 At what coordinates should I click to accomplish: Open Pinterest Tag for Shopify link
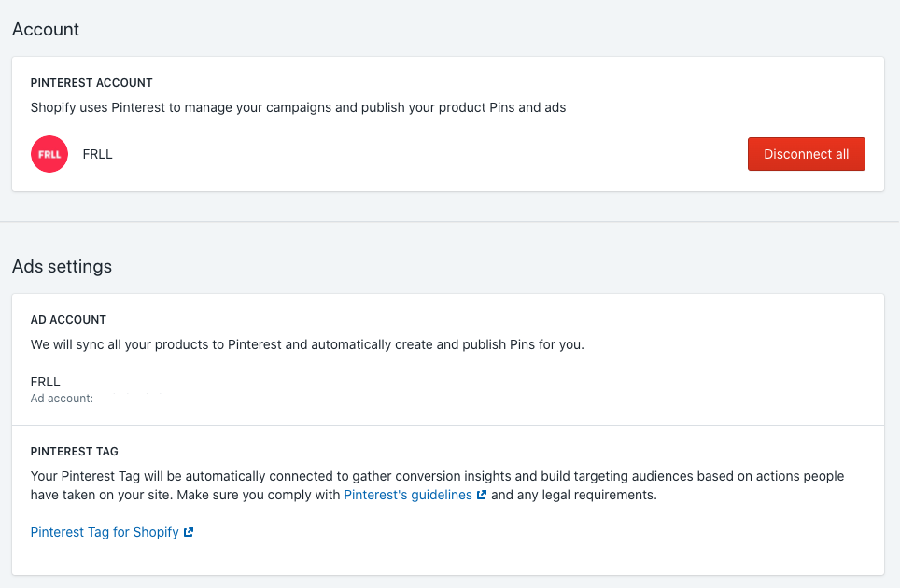point(105,532)
